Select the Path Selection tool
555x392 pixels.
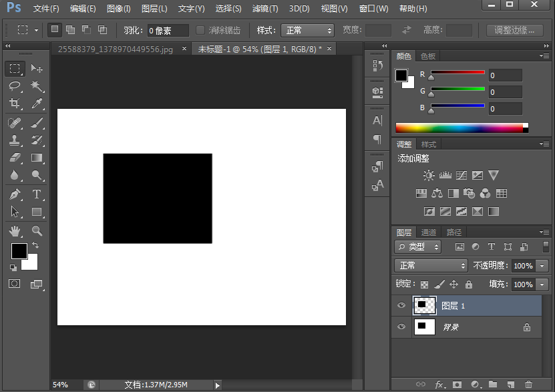[x=15, y=212]
